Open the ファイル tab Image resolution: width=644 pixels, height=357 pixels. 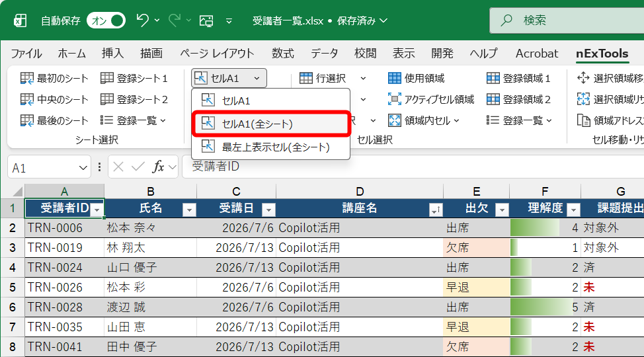[x=26, y=54]
